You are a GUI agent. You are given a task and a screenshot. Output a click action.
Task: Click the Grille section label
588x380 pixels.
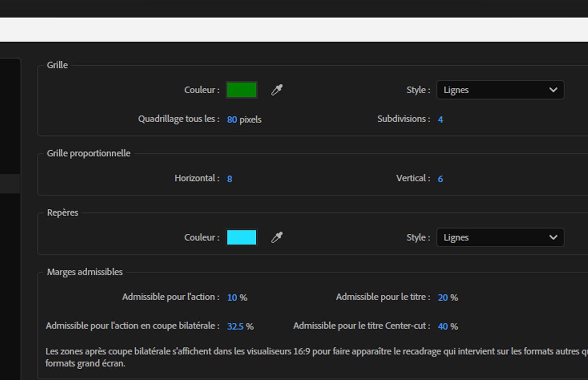(x=57, y=65)
